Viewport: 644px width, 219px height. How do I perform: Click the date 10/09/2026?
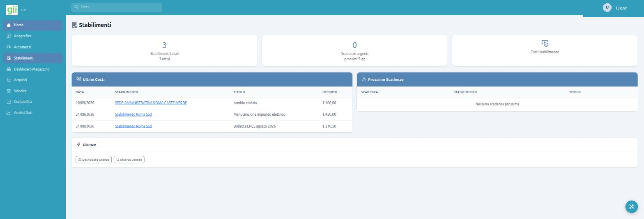[85, 103]
